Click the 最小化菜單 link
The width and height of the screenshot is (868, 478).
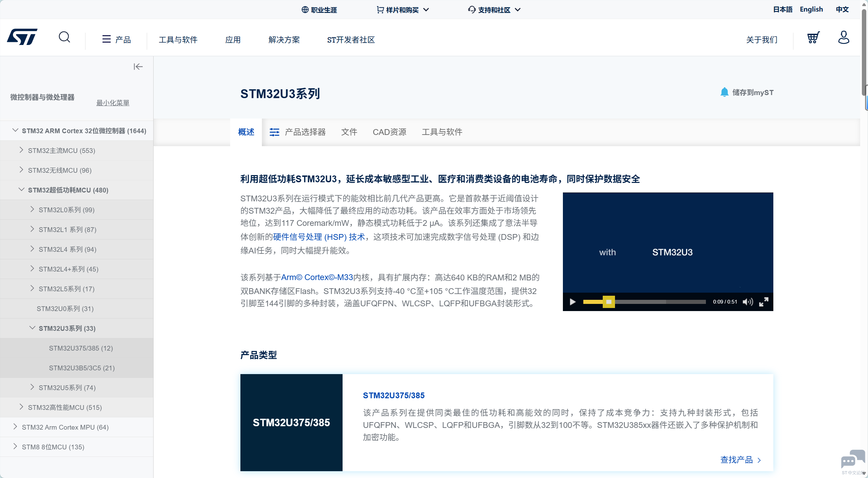point(113,103)
